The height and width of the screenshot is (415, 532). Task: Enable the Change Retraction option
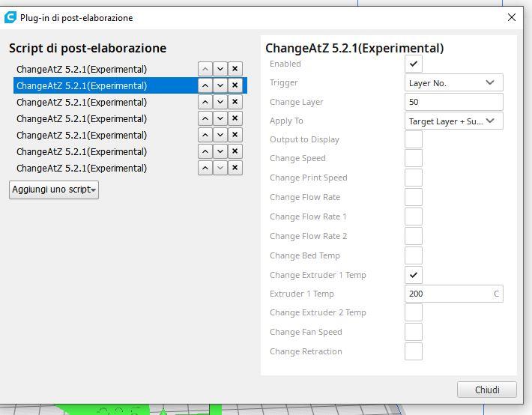[x=414, y=351]
